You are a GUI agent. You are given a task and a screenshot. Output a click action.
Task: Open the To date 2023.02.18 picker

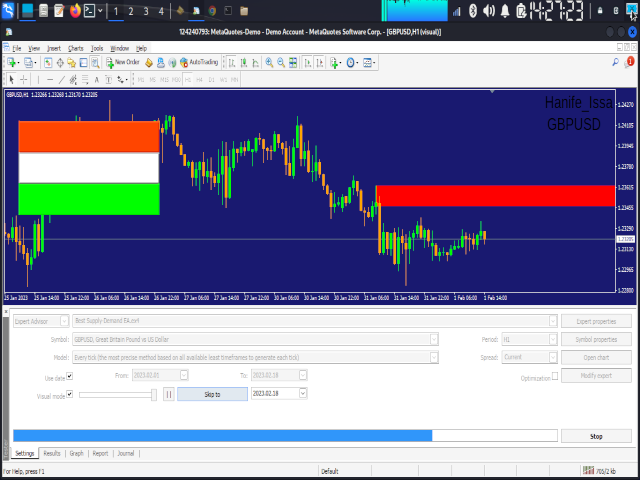tap(302, 375)
